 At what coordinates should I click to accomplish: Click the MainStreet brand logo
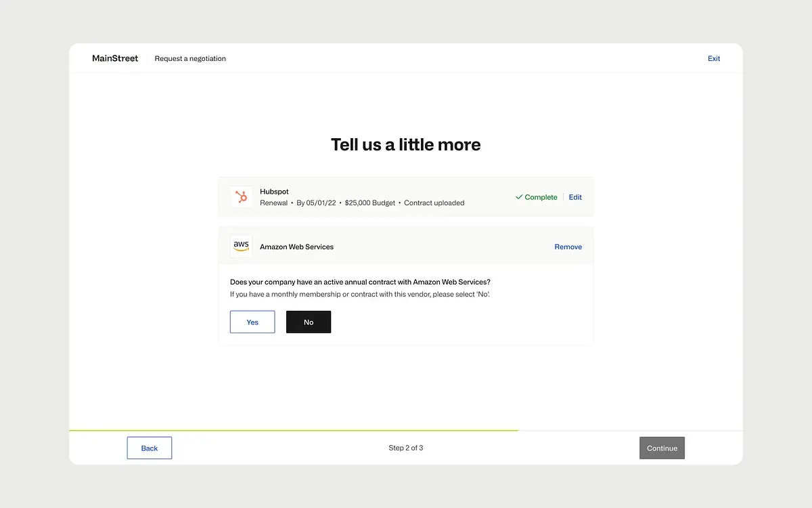[115, 58]
